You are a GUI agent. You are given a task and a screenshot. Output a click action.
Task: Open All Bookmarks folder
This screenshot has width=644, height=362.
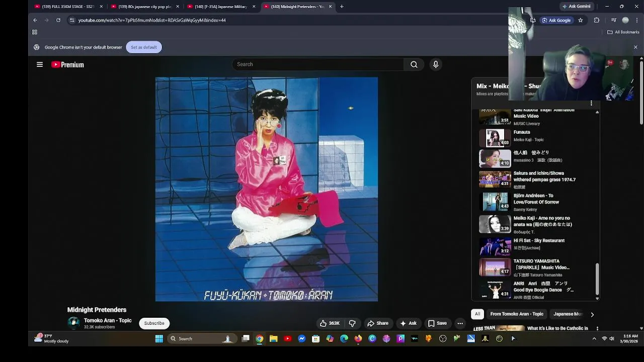[x=623, y=32]
